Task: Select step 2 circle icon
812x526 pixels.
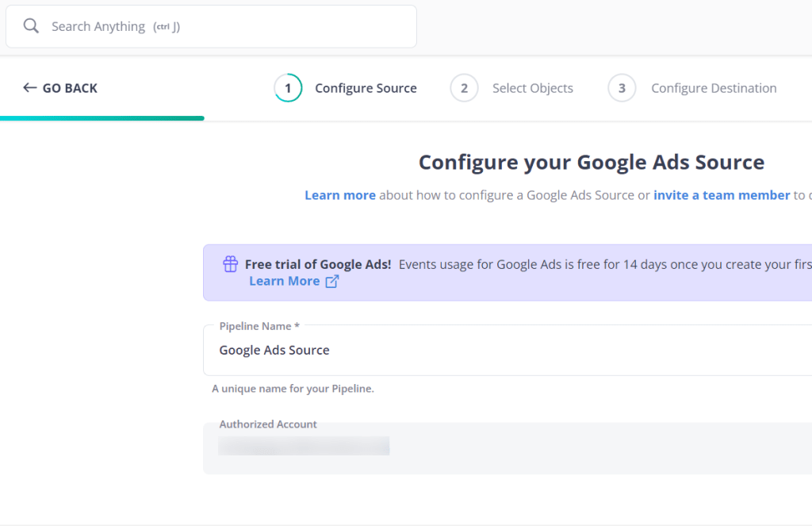Action: click(464, 88)
